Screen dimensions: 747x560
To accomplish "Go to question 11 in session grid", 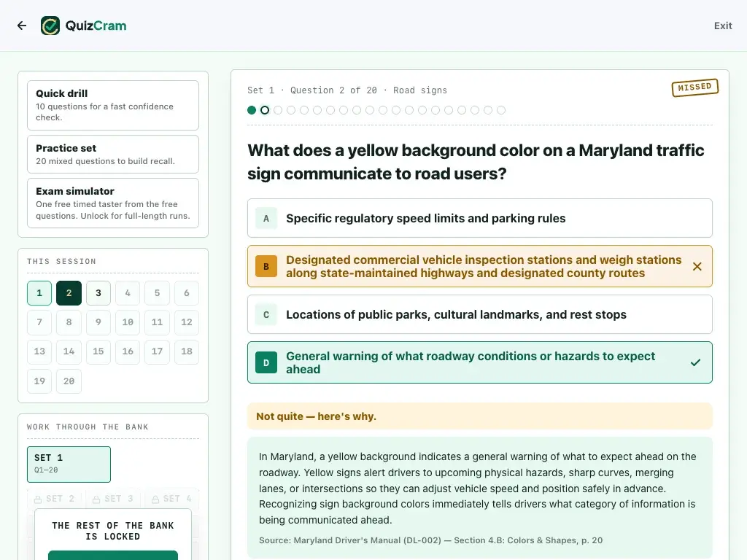I will tap(158, 322).
